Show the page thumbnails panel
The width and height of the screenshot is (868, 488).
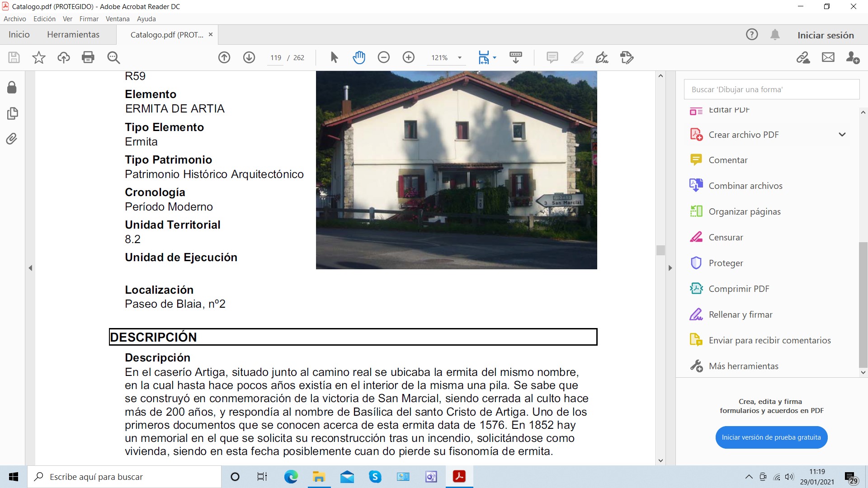[x=12, y=113]
